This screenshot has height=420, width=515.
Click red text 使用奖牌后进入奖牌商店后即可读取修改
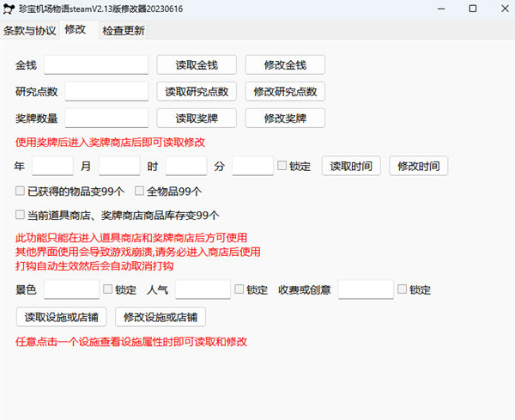coord(110,143)
